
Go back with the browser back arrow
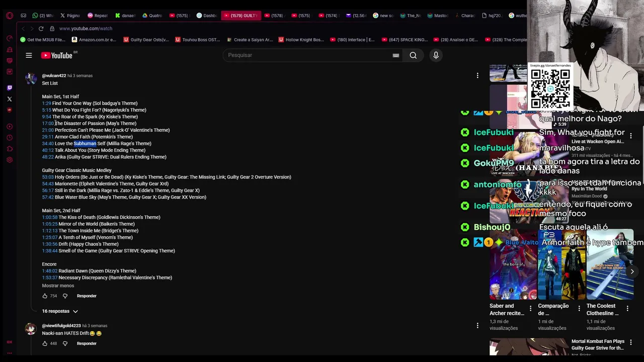(23, 29)
